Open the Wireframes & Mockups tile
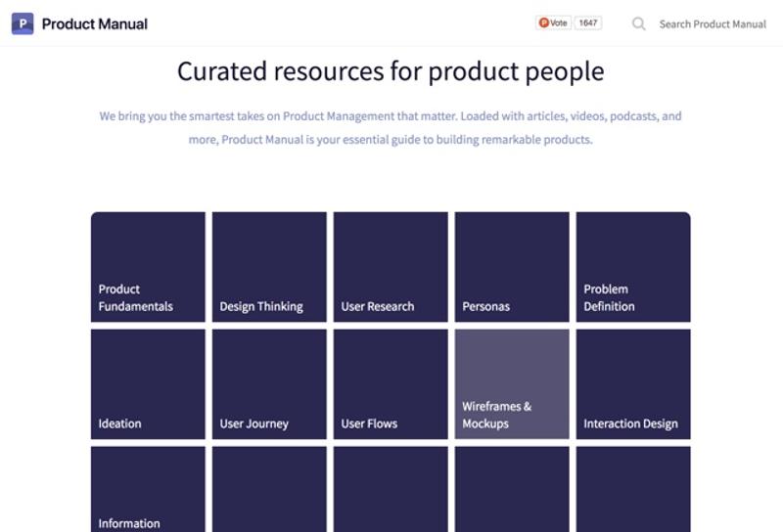 (512, 384)
